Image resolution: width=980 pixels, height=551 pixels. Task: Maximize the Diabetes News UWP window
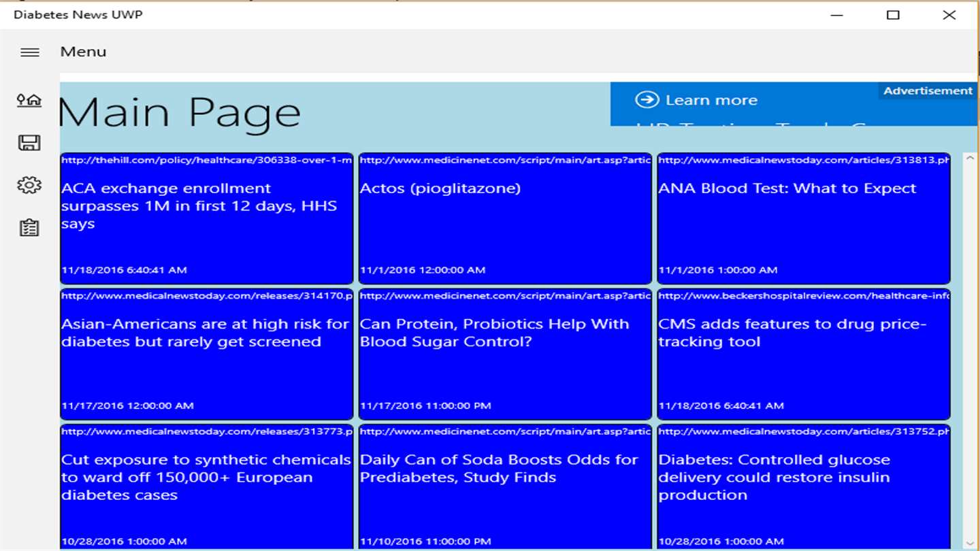click(x=893, y=15)
